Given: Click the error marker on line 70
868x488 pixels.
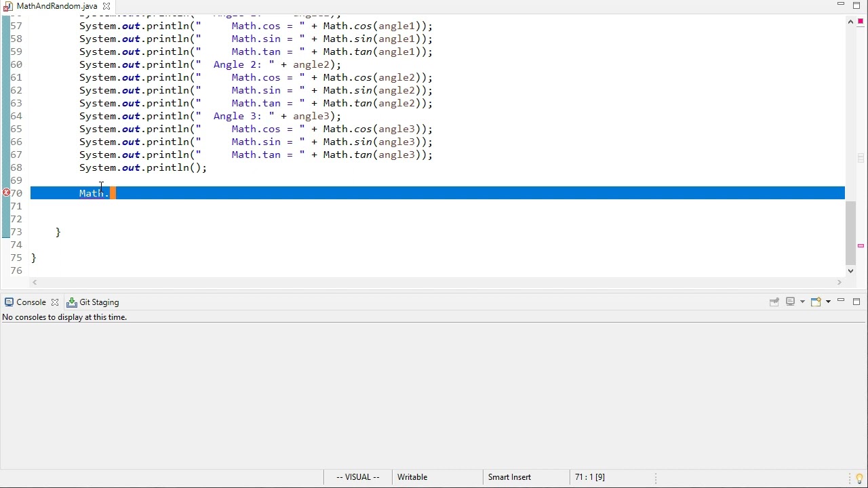Looking at the screenshot, I should click(6, 193).
